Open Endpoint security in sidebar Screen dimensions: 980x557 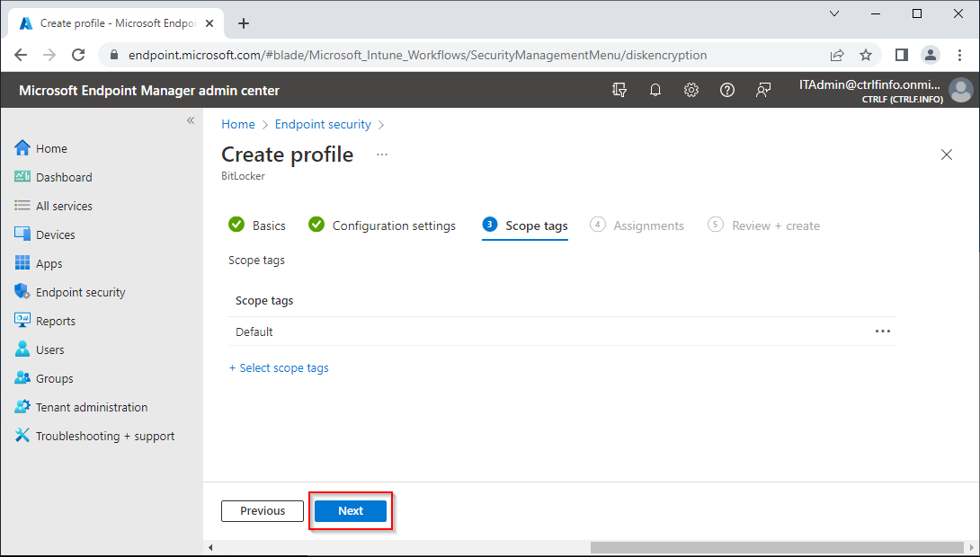click(x=80, y=292)
